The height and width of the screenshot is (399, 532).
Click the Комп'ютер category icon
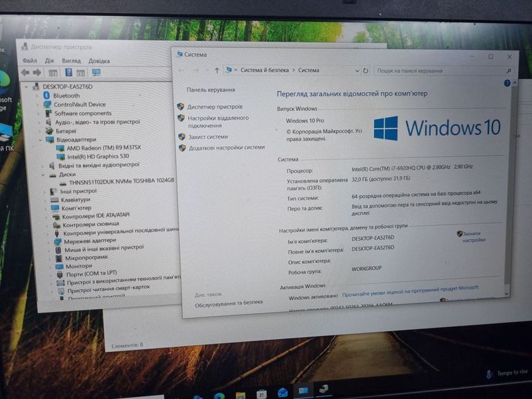(55, 208)
